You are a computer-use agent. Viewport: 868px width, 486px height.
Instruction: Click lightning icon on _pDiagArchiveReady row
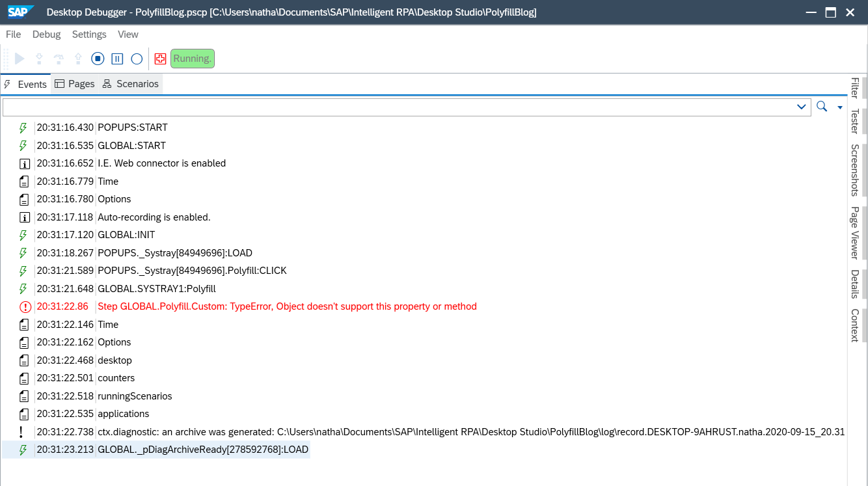point(24,450)
